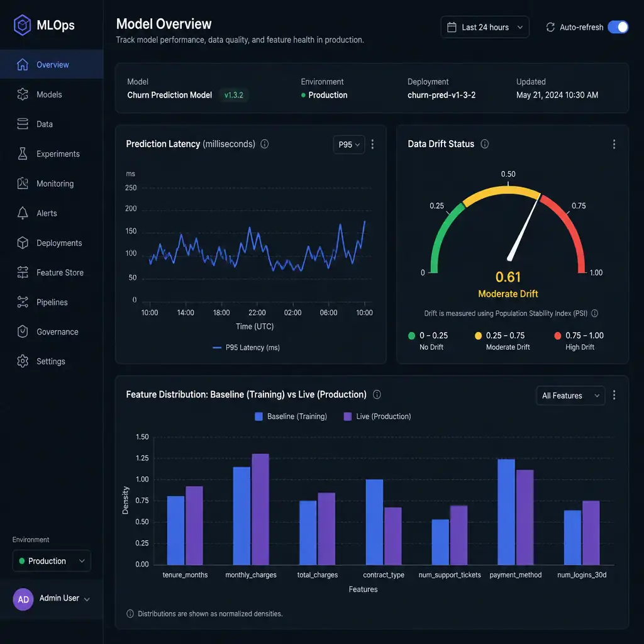Click the Experiments flask icon

click(23, 153)
